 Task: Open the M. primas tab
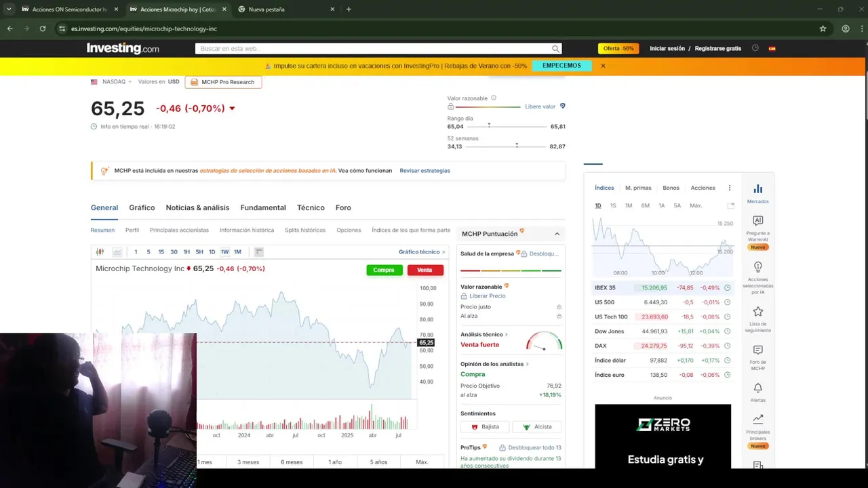[638, 188]
